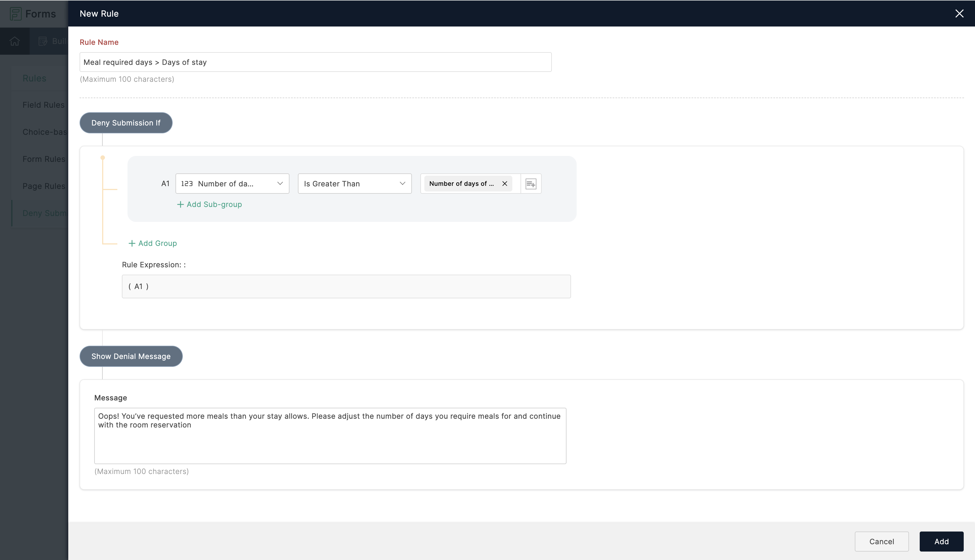Go to home via house icon

point(15,41)
